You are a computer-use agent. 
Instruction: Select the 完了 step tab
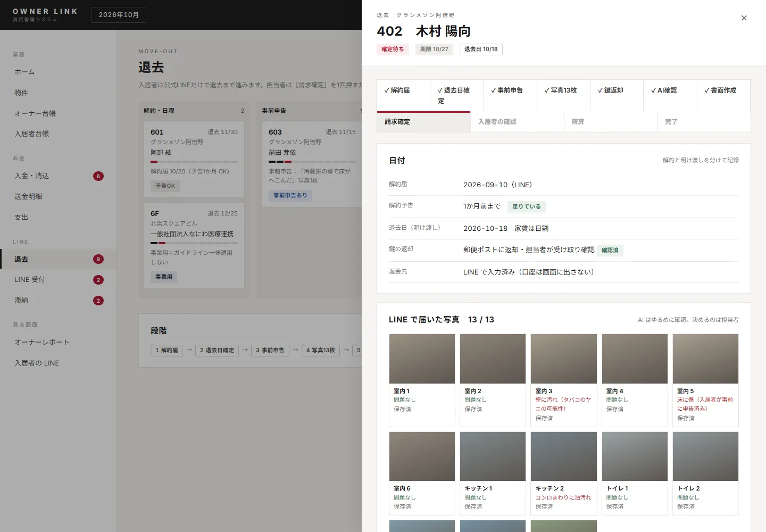point(704,122)
